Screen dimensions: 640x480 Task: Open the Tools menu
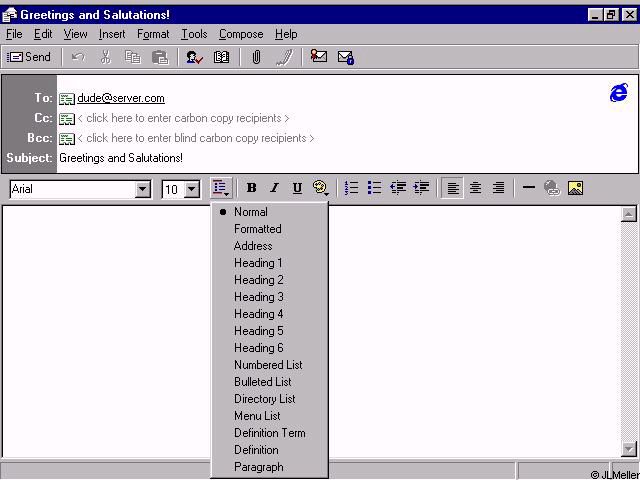click(x=194, y=34)
